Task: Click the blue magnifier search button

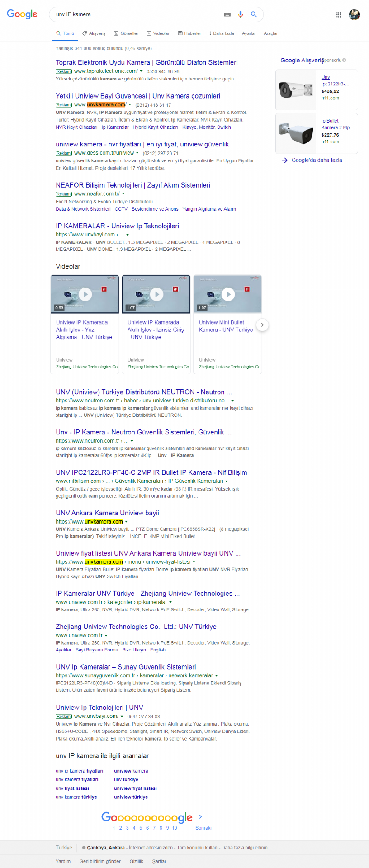Action: pos(254,14)
